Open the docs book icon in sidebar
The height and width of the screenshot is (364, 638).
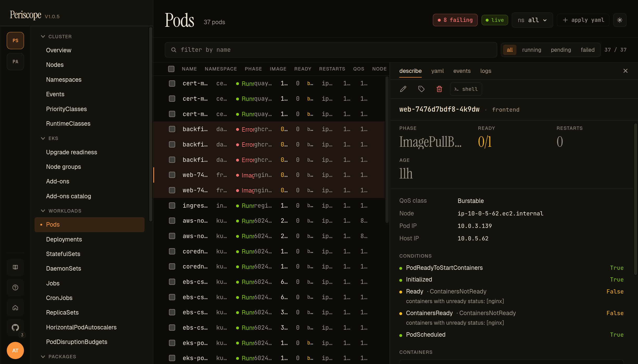pyautogui.click(x=15, y=267)
